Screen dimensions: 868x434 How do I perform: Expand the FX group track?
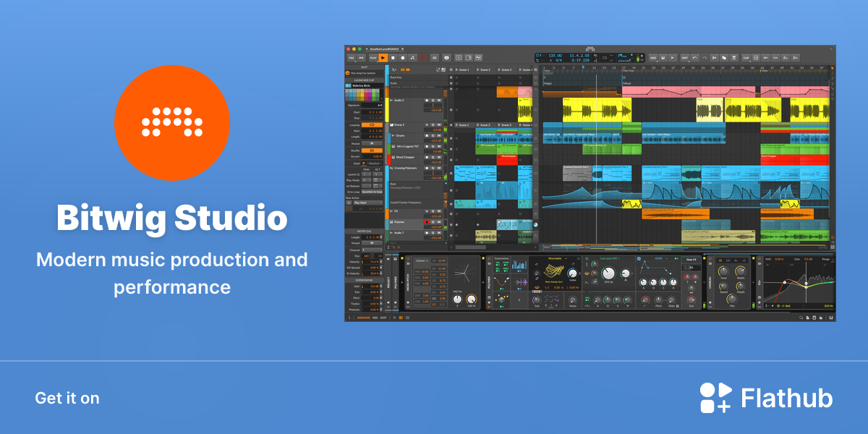[x=391, y=211]
